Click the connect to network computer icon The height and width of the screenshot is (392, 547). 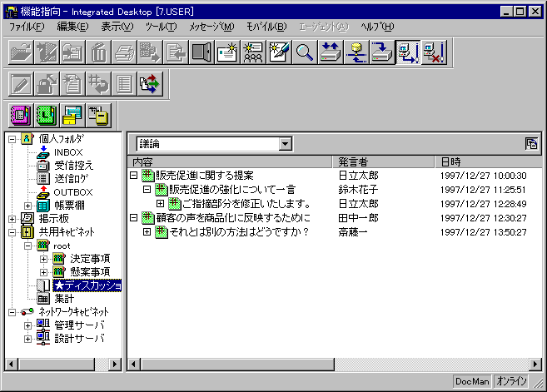(x=408, y=52)
